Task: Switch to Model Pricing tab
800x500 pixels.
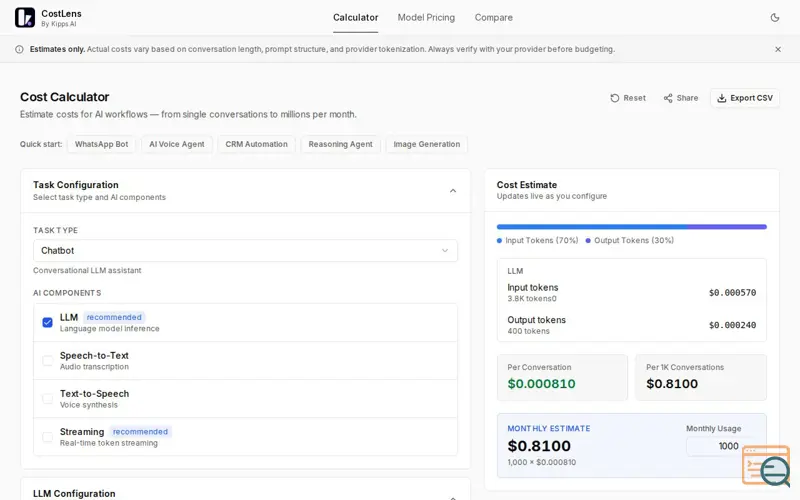Action: click(426, 17)
